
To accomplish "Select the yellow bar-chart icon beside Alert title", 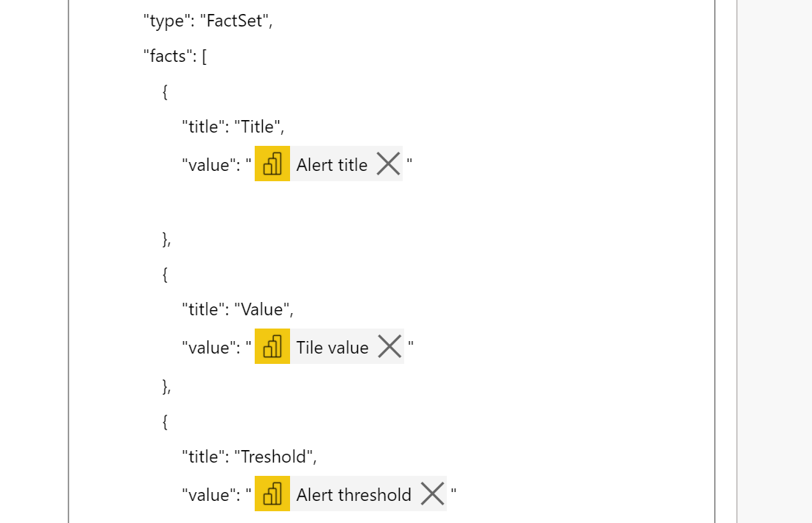I will click(272, 164).
